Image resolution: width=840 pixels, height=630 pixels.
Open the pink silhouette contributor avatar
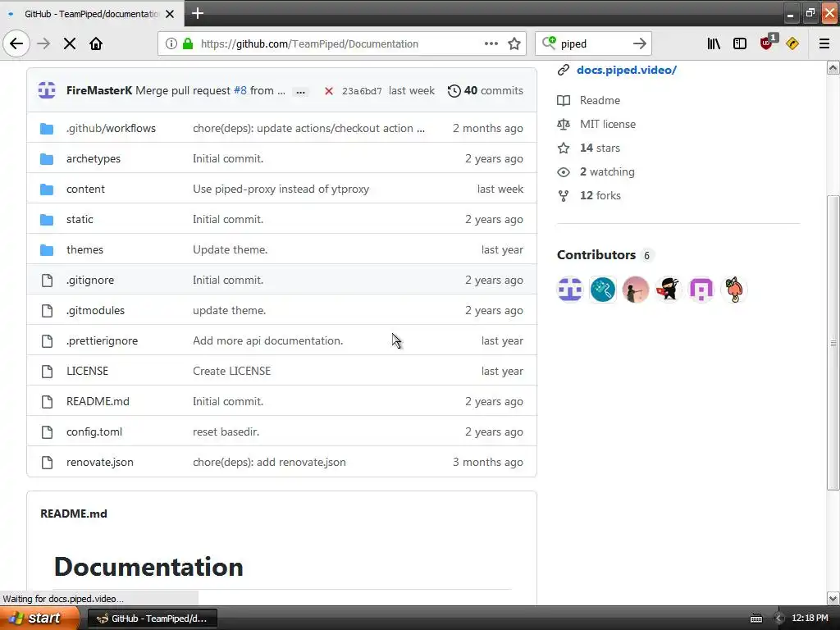[636, 290]
